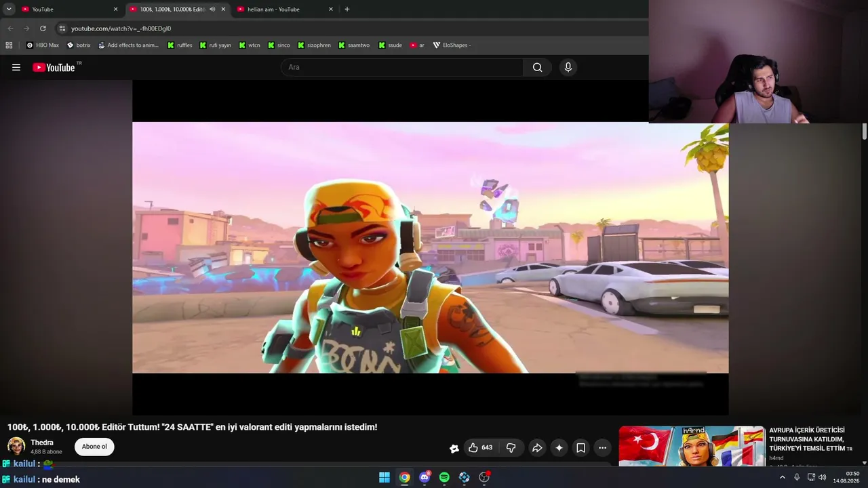The width and height of the screenshot is (868, 488).
Task: Open the wtcn bookmark
Action: pos(250,45)
